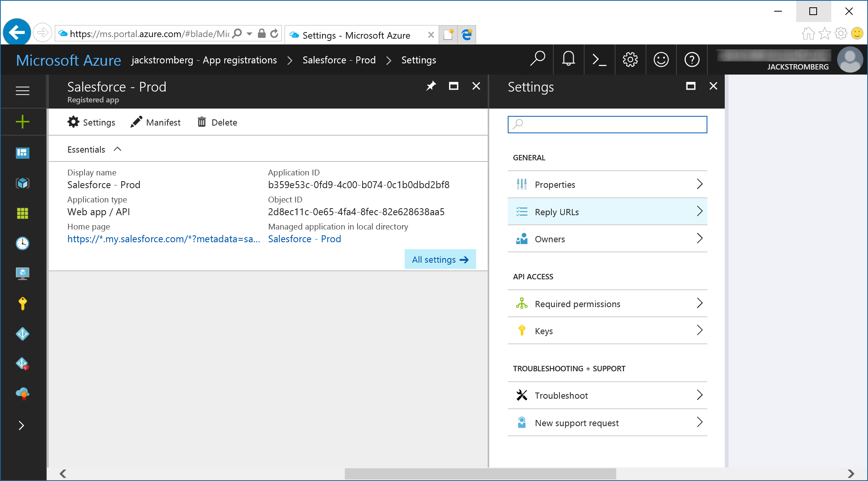Open portal settings gear in header

click(x=630, y=59)
